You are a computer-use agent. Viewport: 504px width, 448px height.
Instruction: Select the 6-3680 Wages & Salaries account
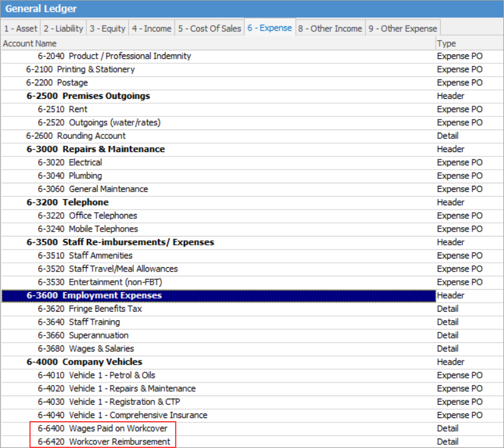pos(86,349)
